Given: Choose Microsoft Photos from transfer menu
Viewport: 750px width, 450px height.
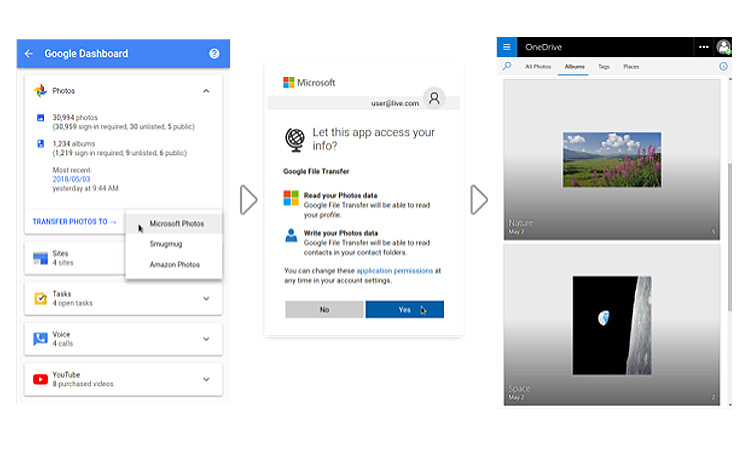Looking at the screenshot, I should click(175, 224).
